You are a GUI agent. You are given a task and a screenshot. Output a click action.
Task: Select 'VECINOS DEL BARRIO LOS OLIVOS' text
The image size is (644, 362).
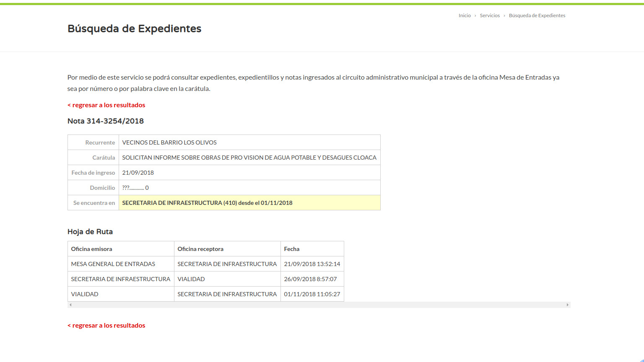click(x=169, y=142)
